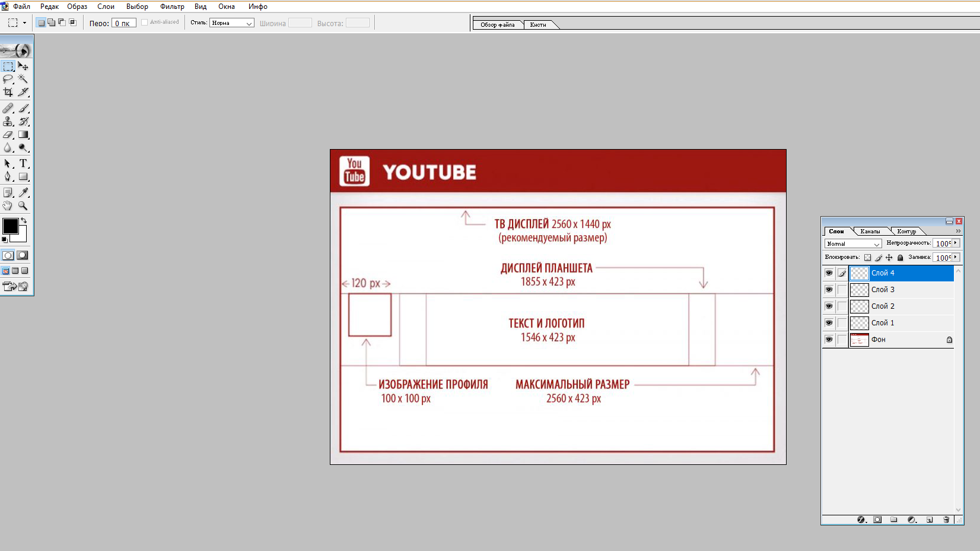Click the black foreground color swatch

coord(10,226)
